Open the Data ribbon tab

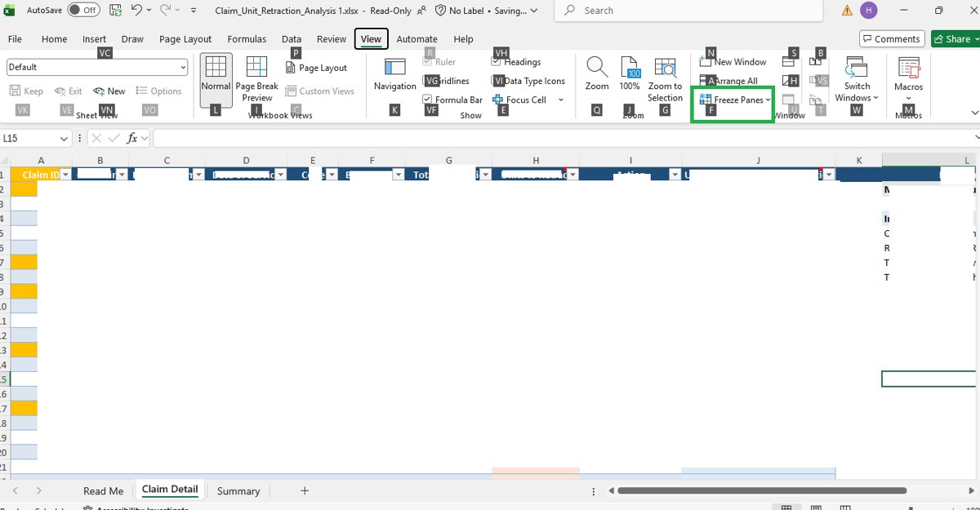tap(292, 38)
